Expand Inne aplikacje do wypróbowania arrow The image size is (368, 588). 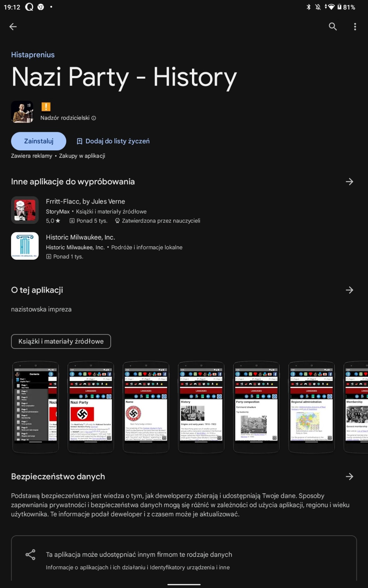(350, 182)
